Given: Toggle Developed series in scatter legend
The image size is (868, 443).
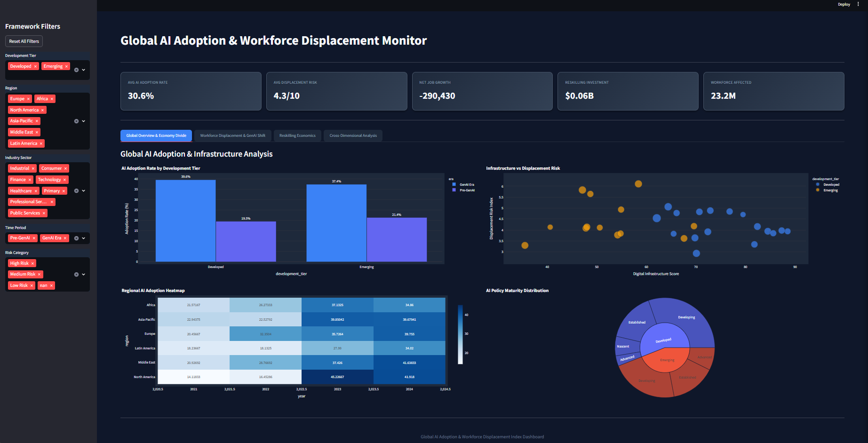Looking at the screenshot, I should [828, 185].
